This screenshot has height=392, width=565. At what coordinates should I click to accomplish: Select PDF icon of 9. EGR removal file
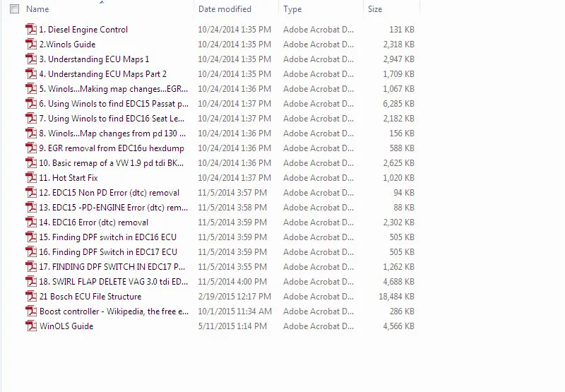(x=31, y=148)
